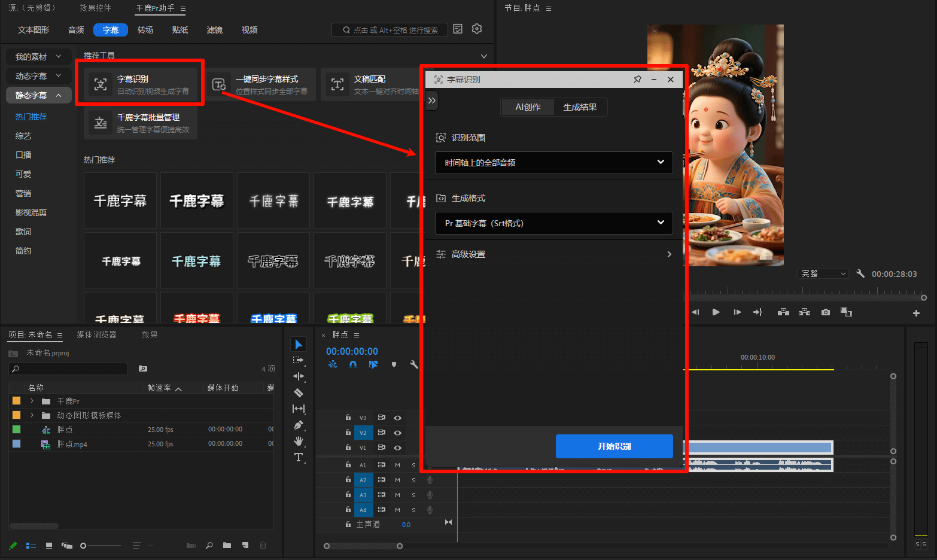Mute audio track A1

pos(397,465)
